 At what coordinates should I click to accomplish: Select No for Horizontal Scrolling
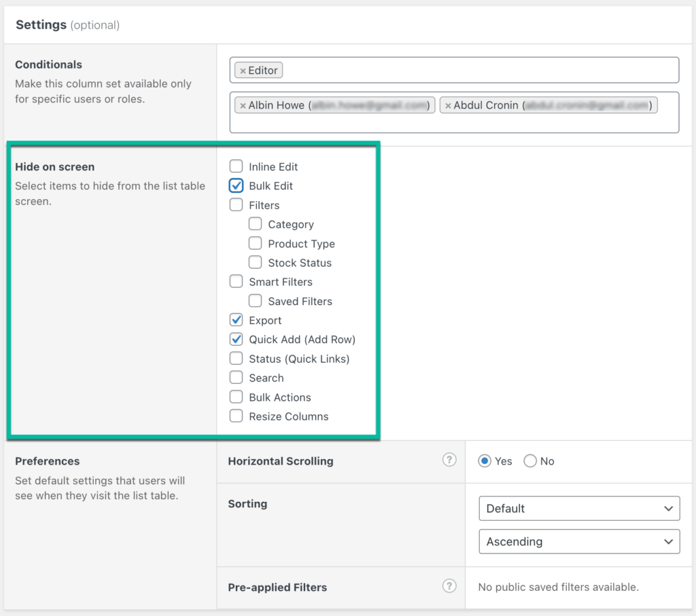tap(530, 460)
